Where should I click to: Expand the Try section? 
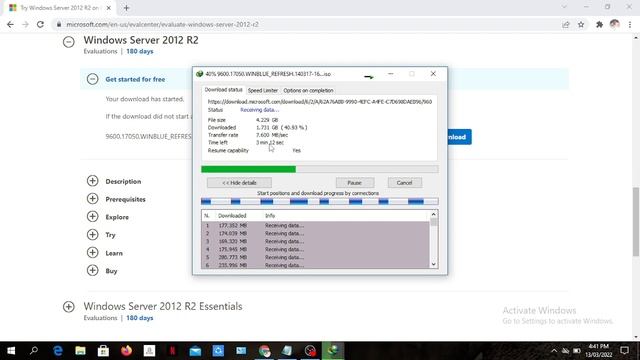(93, 234)
